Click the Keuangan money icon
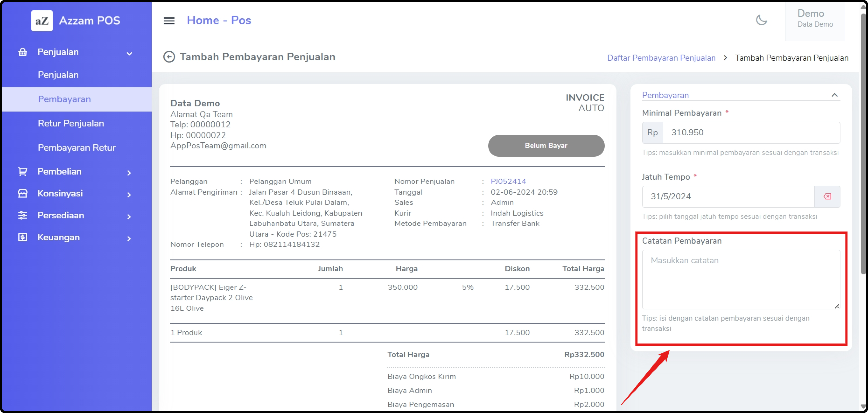The height and width of the screenshot is (413, 868). coord(23,237)
